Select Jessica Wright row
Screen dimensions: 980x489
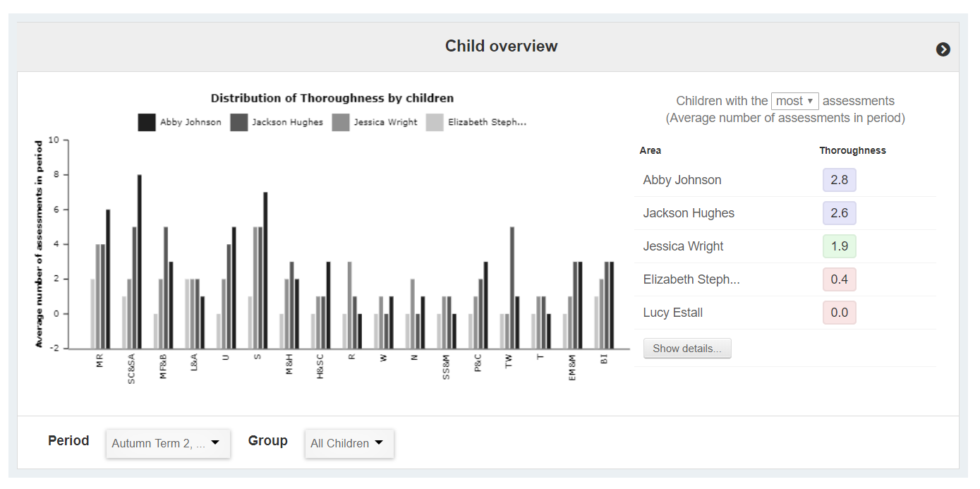click(x=683, y=246)
